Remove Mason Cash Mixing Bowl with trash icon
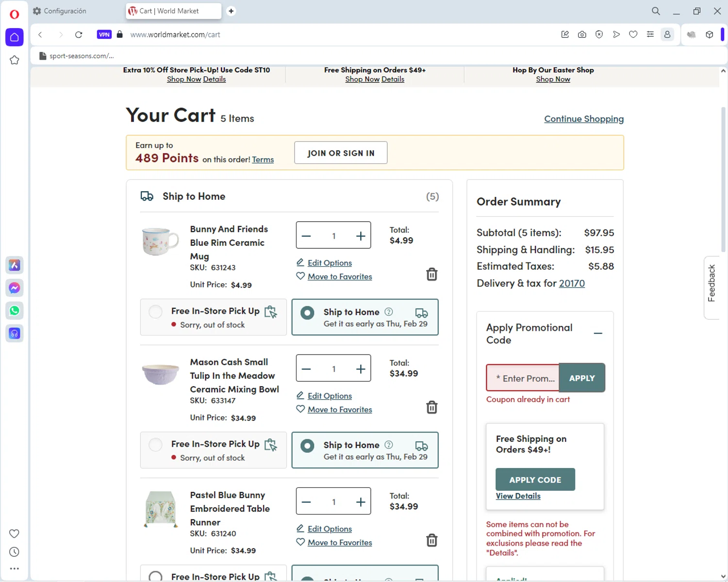728x582 pixels. 432,407
